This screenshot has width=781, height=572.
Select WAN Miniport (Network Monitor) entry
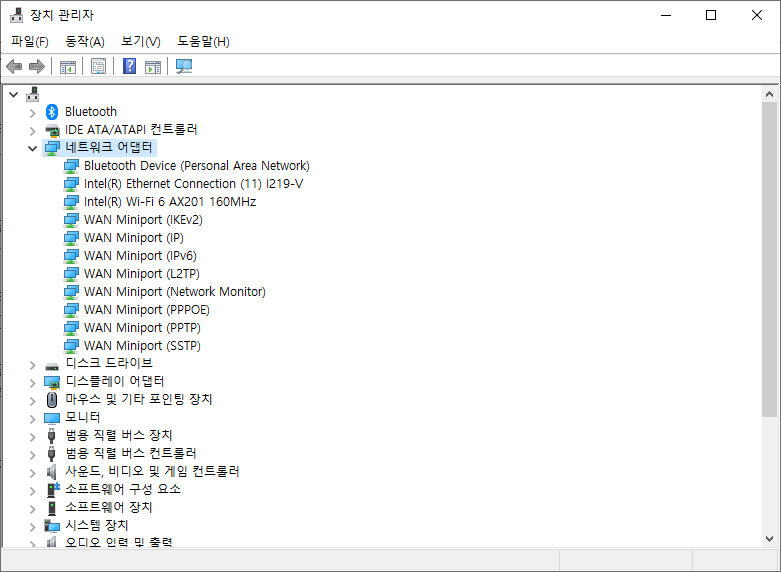click(174, 292)
